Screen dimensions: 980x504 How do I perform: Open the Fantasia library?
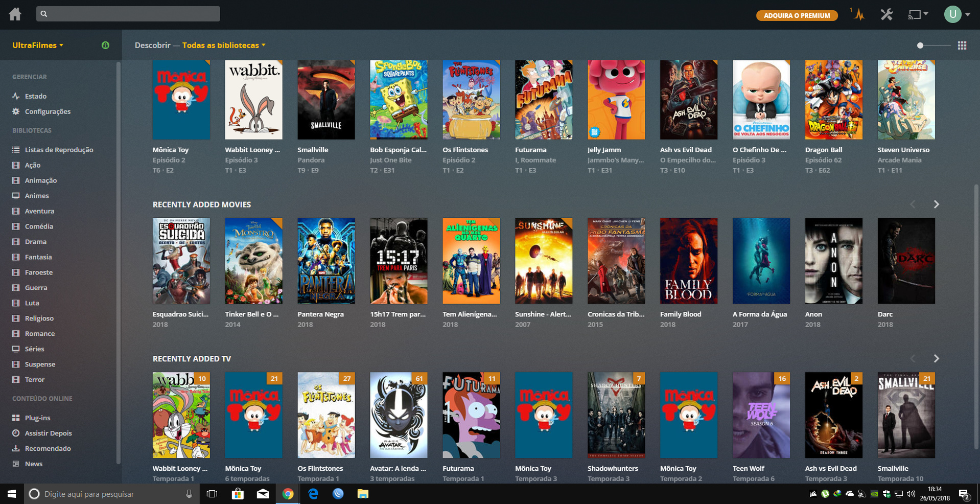coord(38,257)
